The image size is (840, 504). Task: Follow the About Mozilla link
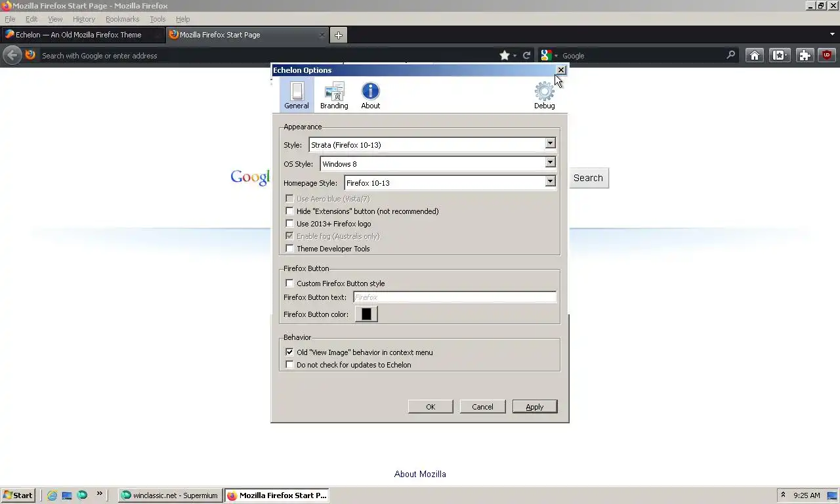420,474
